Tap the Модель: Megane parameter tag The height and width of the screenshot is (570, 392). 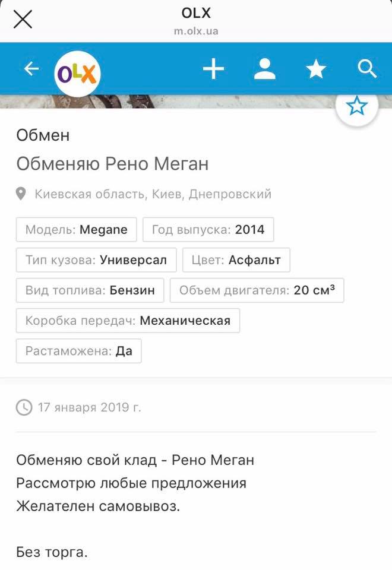tap(77, 229)
